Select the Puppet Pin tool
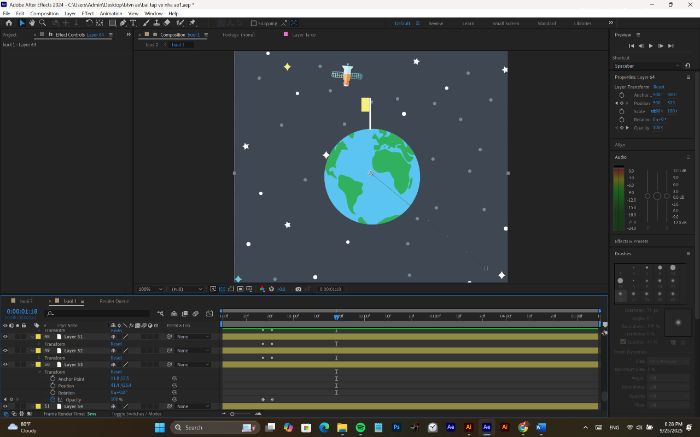The width and height of the screenshot is (700, 437). coord(192,23)
